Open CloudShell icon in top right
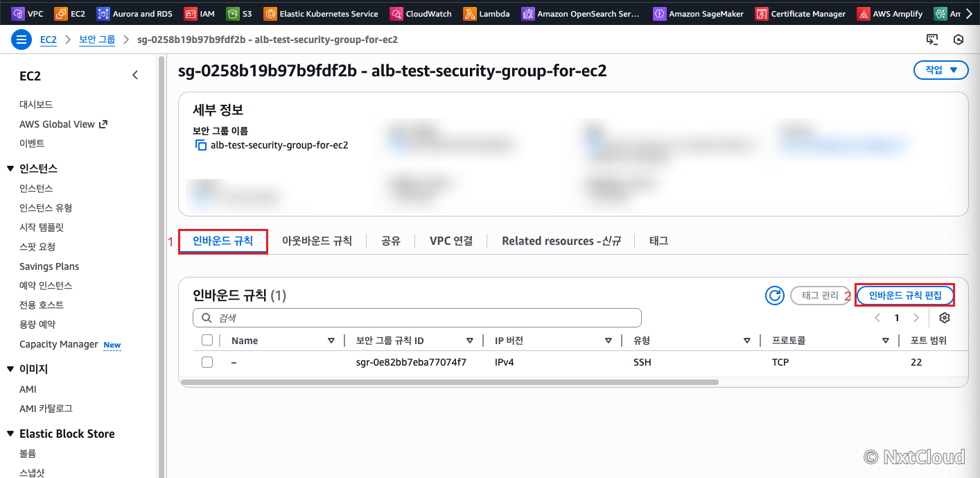Screen dimensions: 980x478 coord(932,40)
